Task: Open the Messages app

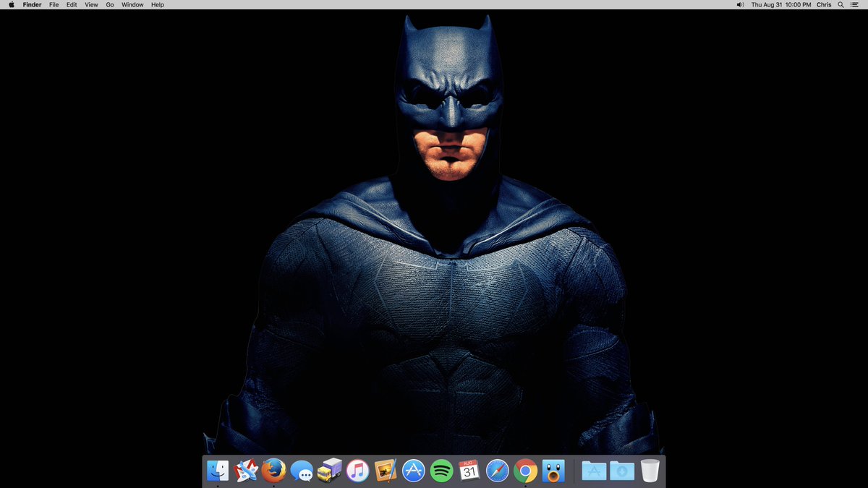Action: (x=302, y=471)
